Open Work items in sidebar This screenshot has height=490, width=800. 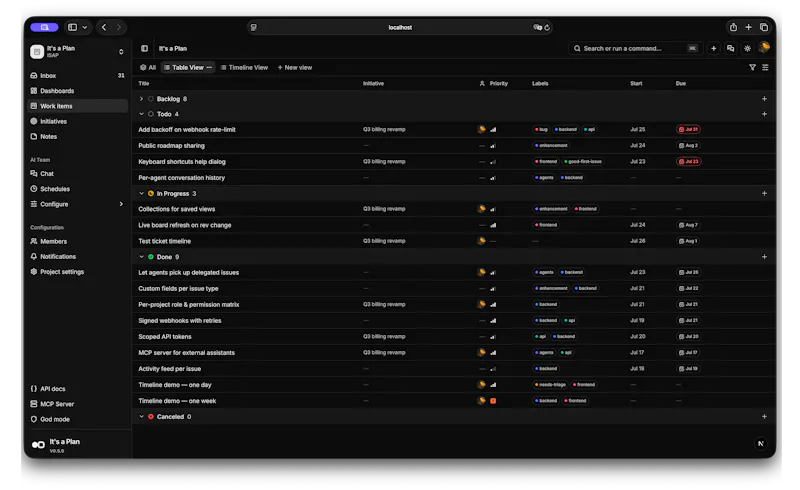[x=77, y=106]
